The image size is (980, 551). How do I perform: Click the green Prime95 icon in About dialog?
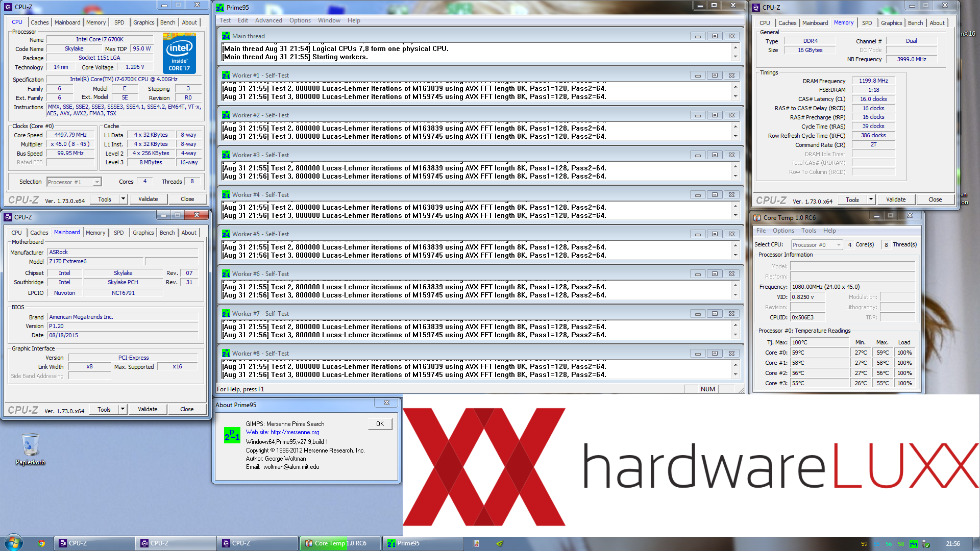click(232, 435)
